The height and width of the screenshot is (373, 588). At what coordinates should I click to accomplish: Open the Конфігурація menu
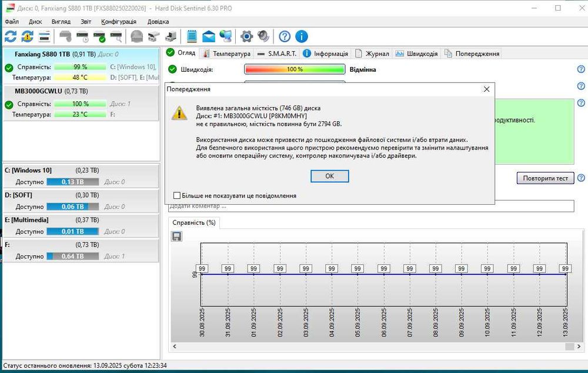(x=119, y=21)
